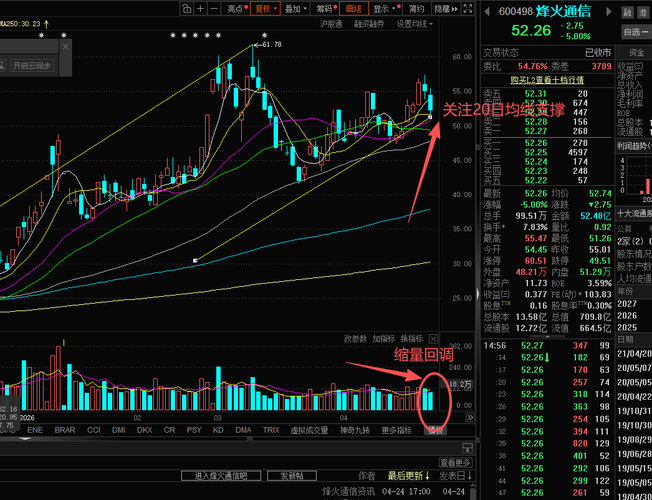The width and height of the screenshot is (652, 500).
Task: Expand timeline with double-arrow icon
Action: tap(470, 417)
